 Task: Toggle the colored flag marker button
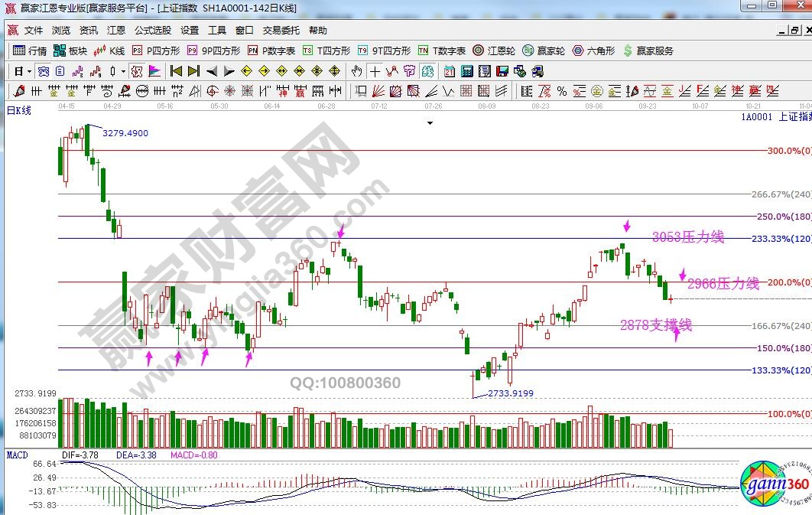154,71
